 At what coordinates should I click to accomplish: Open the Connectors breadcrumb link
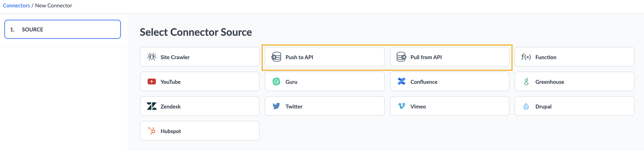pyautogui.click(x=16, y=6)
